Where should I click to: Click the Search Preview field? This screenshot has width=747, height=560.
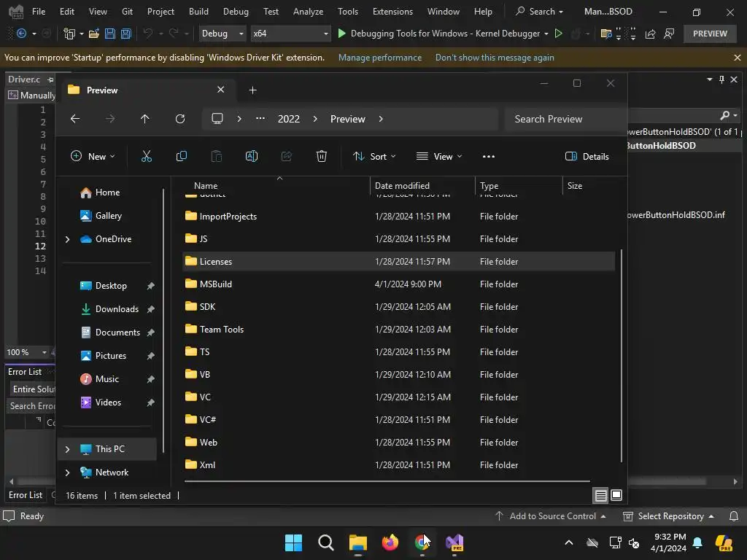pyautogui.click(x=565, y=119)
